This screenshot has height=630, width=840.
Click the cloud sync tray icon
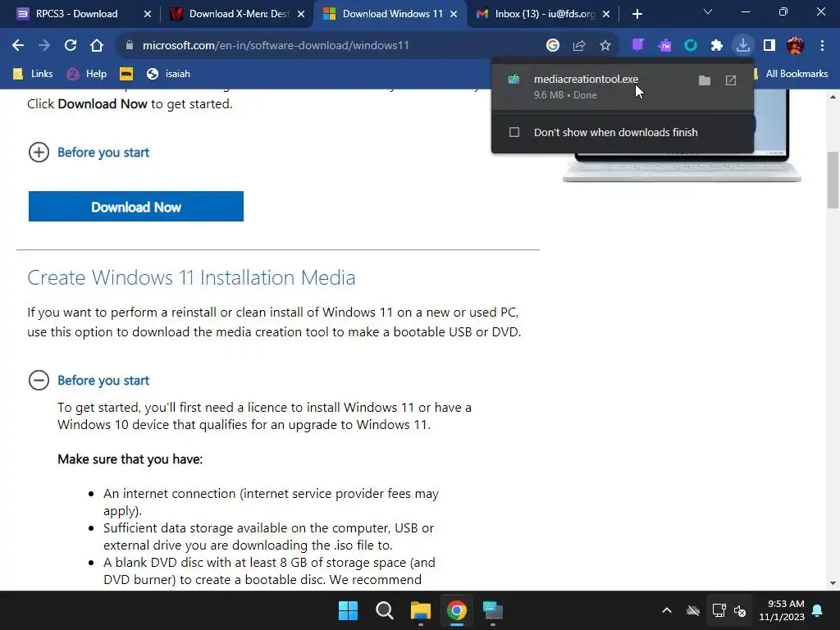point(693,610)
